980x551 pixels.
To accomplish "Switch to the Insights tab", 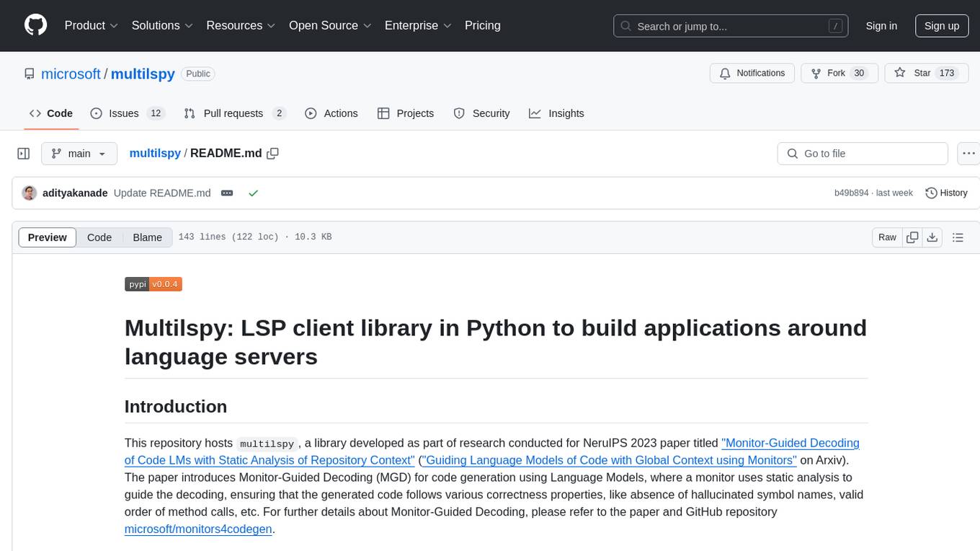I will tap(556, 113).
